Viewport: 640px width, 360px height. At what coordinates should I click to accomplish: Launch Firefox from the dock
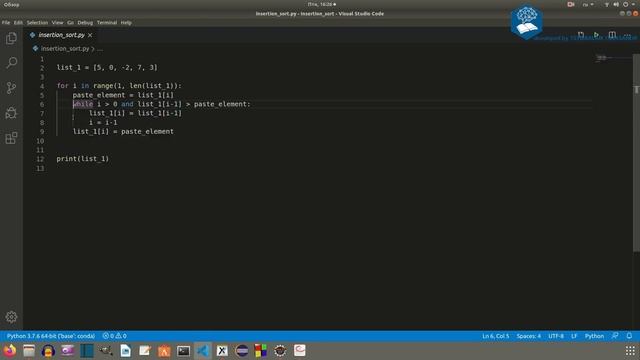[9, 350]
